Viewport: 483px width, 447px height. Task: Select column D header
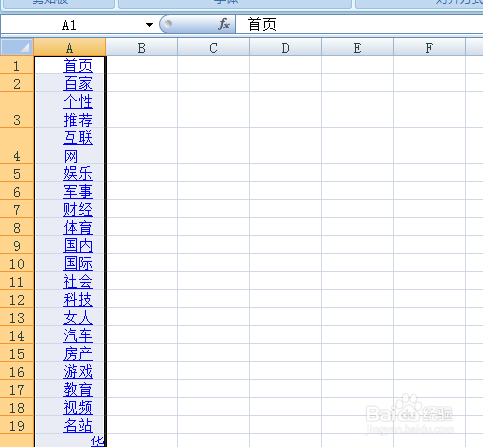286,48
